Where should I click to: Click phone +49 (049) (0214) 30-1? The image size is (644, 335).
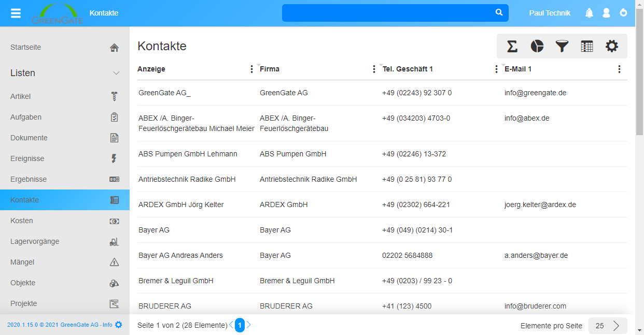coord(417,230)
